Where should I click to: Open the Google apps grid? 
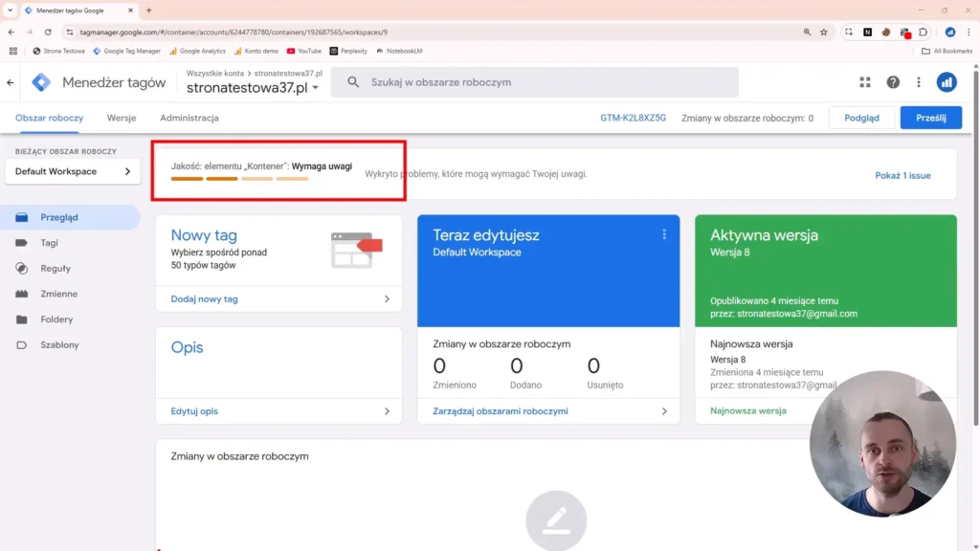point(865,82)
